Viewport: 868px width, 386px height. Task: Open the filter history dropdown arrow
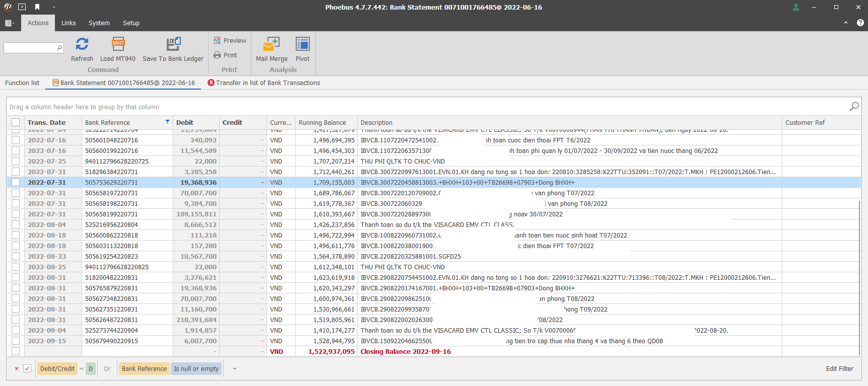point(235,368)
